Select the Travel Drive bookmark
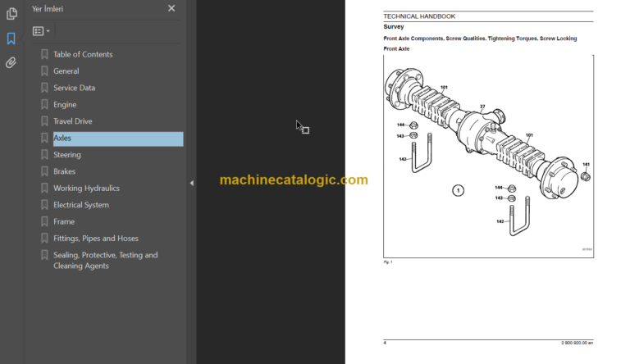Image resolution: width=630 pixels, height=364 pixels. [x=73, y=121]
